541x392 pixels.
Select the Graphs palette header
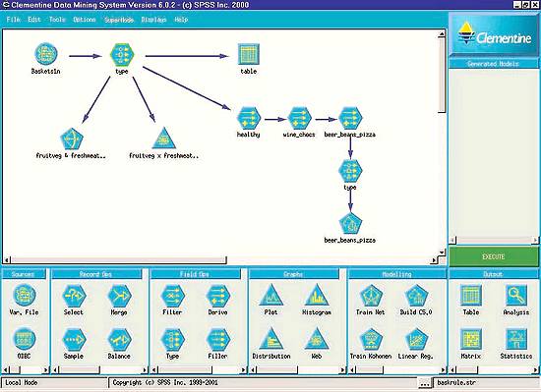click(x=294, y=274)
